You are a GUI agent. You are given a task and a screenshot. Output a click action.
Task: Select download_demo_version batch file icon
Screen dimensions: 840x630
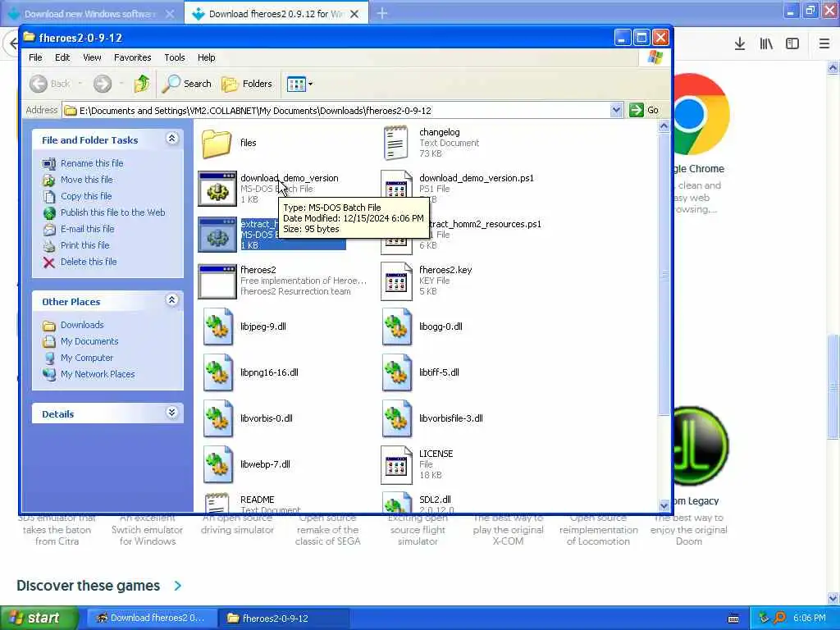(x=217, y=189)
